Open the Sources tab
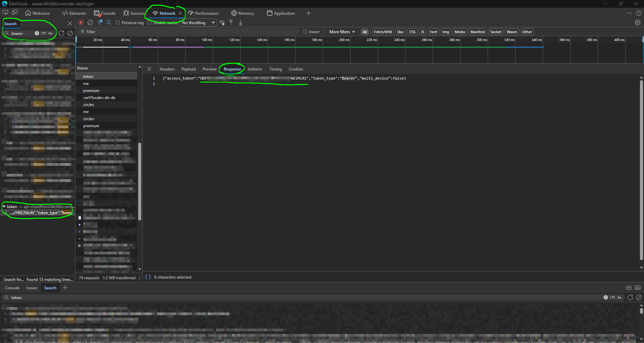This screenshot has width=644, height=343. (134, 13)
